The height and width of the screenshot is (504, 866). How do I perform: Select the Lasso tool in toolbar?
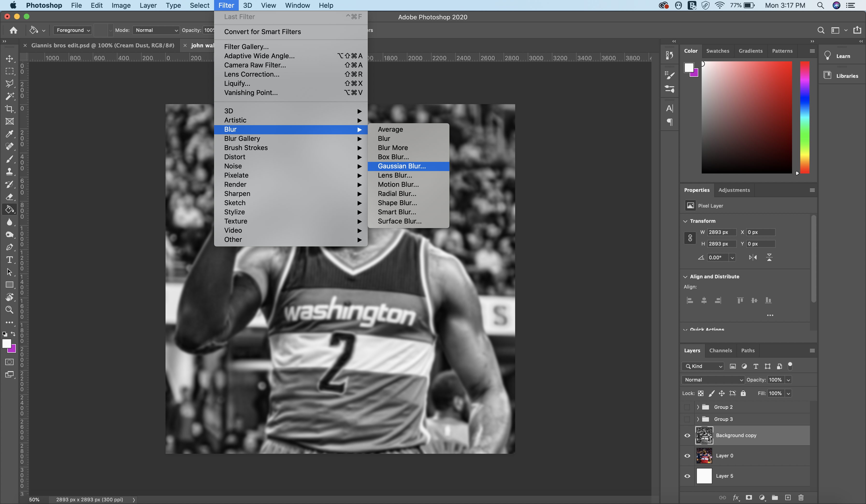9,84
